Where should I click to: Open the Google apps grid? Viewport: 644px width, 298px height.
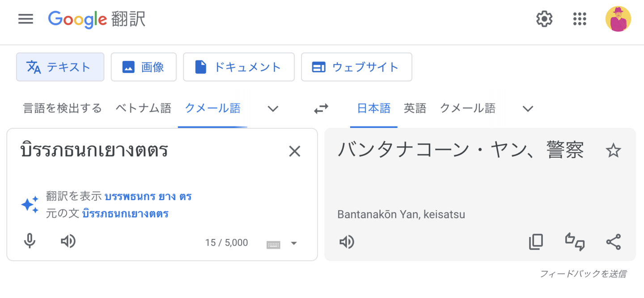coord(580,19)
